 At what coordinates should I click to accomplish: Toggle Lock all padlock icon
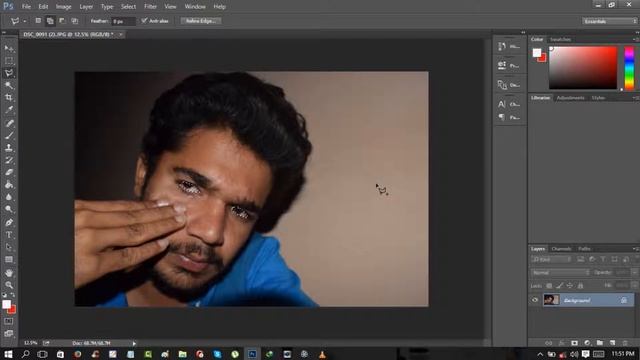coord(580,286)
